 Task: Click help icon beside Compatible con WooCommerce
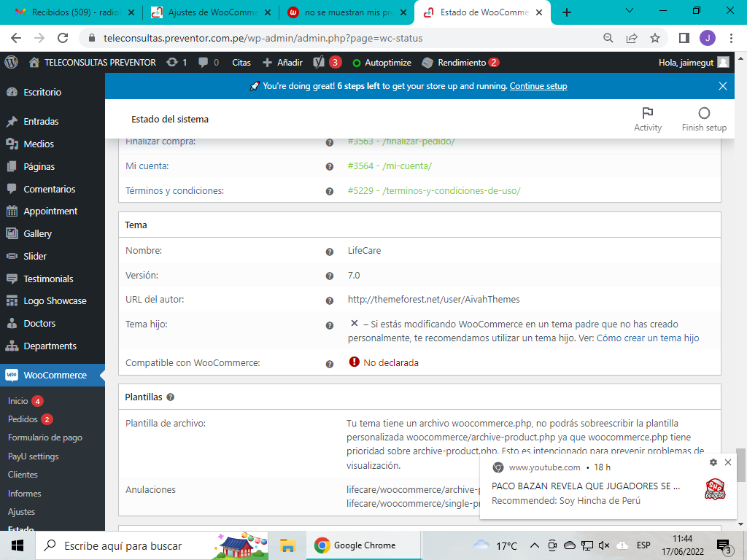click(x=329, y=364)
